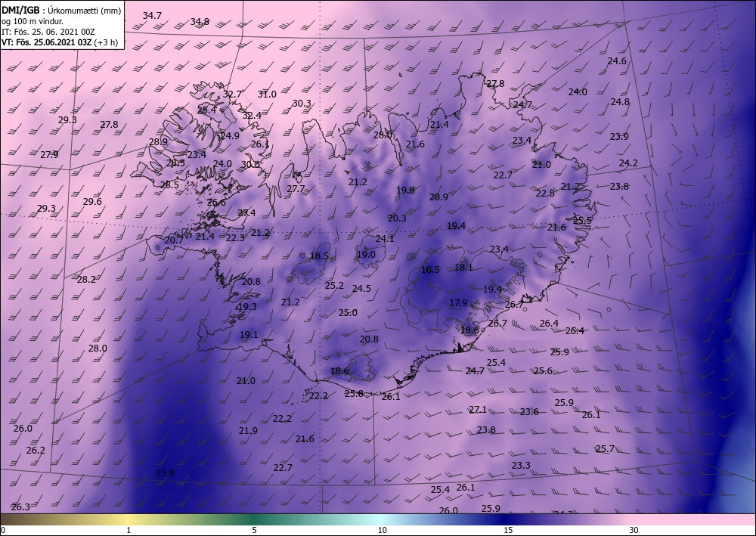This screenshot has height=536, width=756.
Task: Select the value 34.7 on the map
Action: click(152, 15)
